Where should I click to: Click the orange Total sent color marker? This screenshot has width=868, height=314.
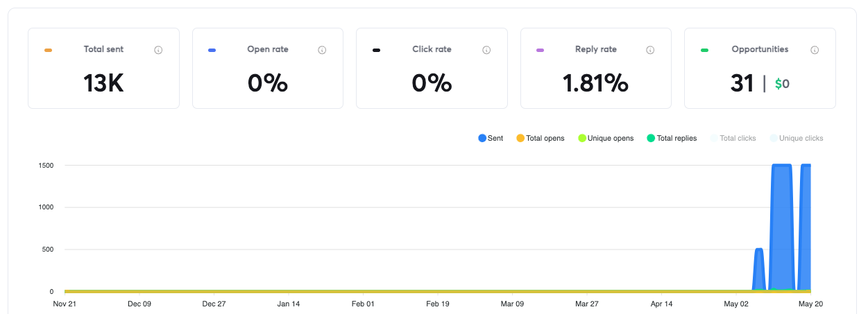48,50
